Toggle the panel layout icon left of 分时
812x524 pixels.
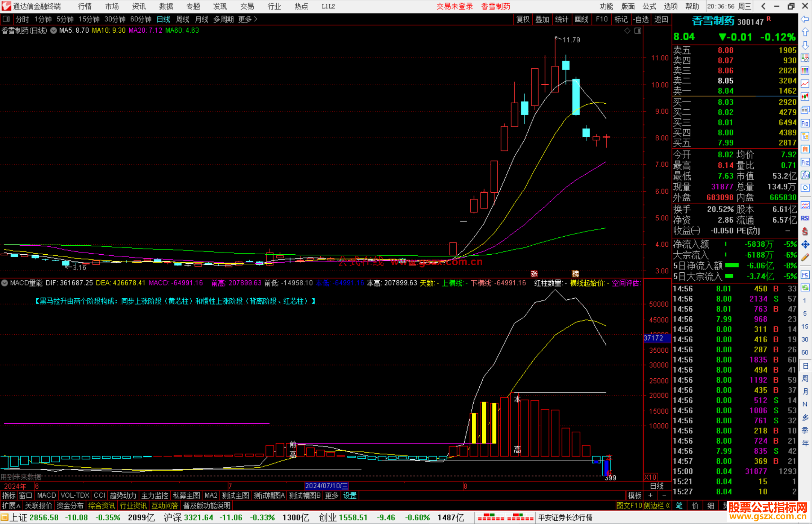[6, 19]
